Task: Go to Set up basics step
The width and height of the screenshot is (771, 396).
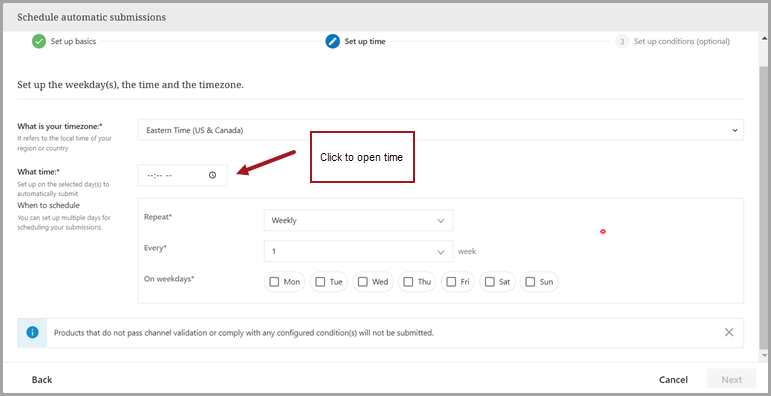Action: 73,41
